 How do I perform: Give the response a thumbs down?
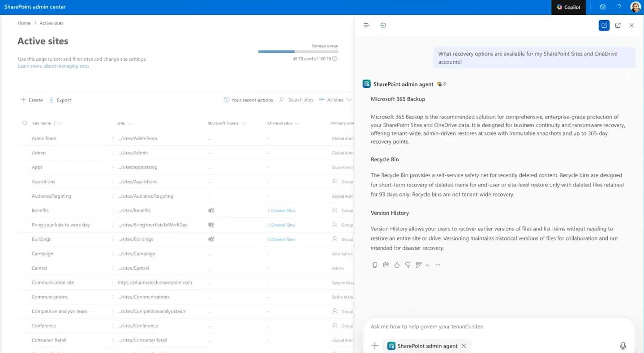point(408,265)
